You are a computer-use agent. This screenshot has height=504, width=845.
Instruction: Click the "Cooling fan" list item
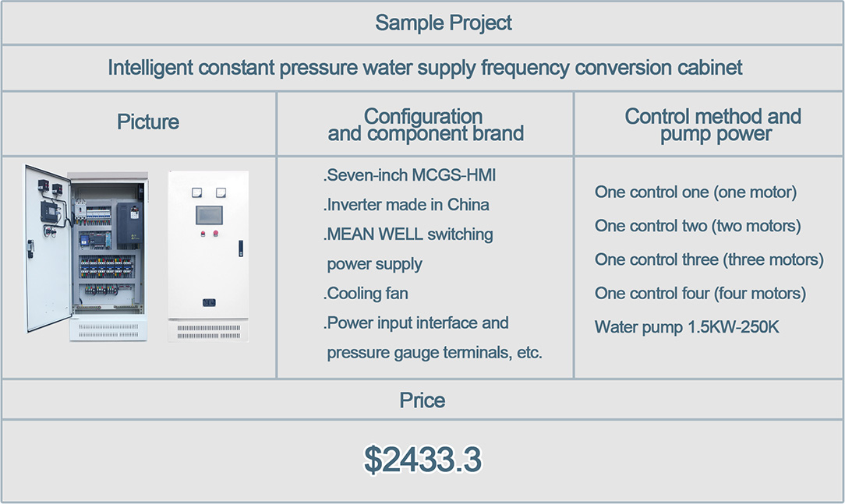[x=367, y=294]
